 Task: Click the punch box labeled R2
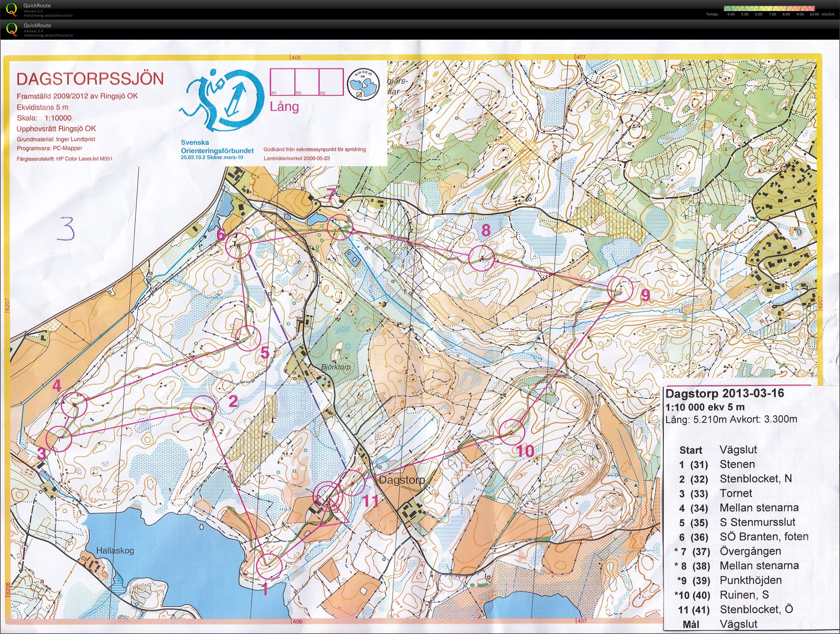(x=307, y=82)
